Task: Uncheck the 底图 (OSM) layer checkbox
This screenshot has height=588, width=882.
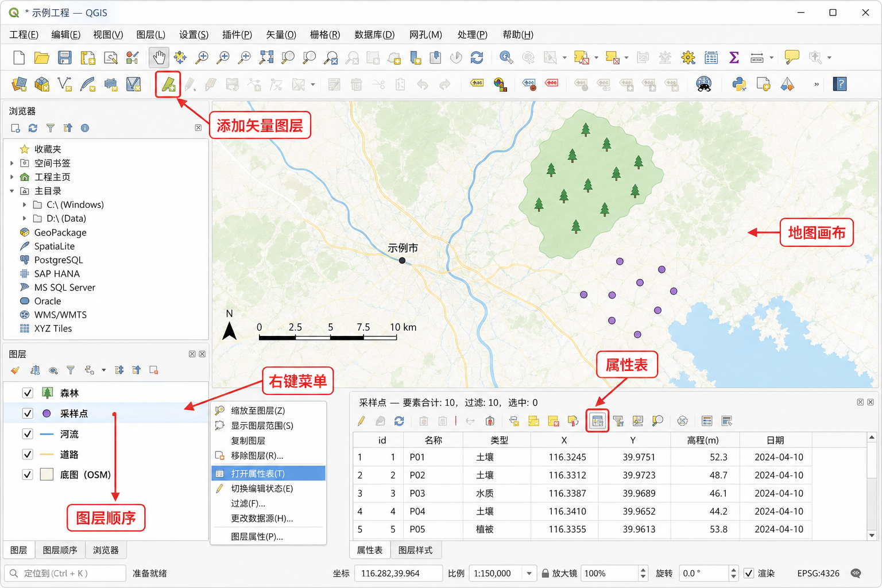Action: pyautogui.click(x=27, y=475)
